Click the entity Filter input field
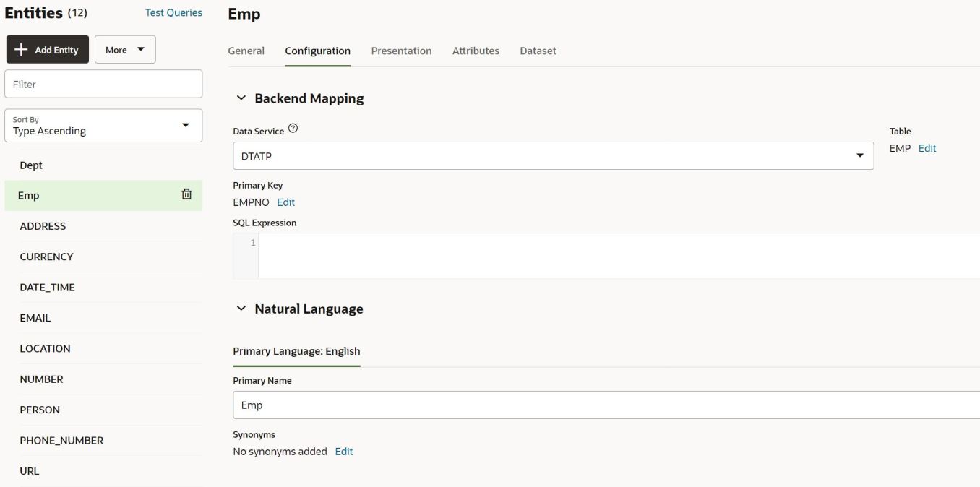The width and height of the screenshot is (980, 487). pyautogui.click(x=103, y=84)
